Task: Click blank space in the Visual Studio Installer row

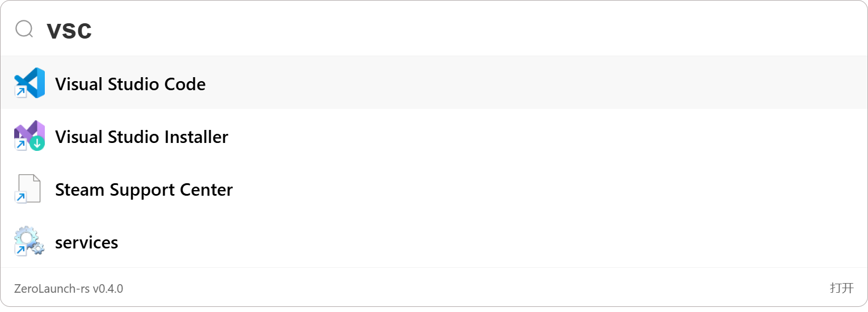Action: pyautogui.click(x=511, y=136)
